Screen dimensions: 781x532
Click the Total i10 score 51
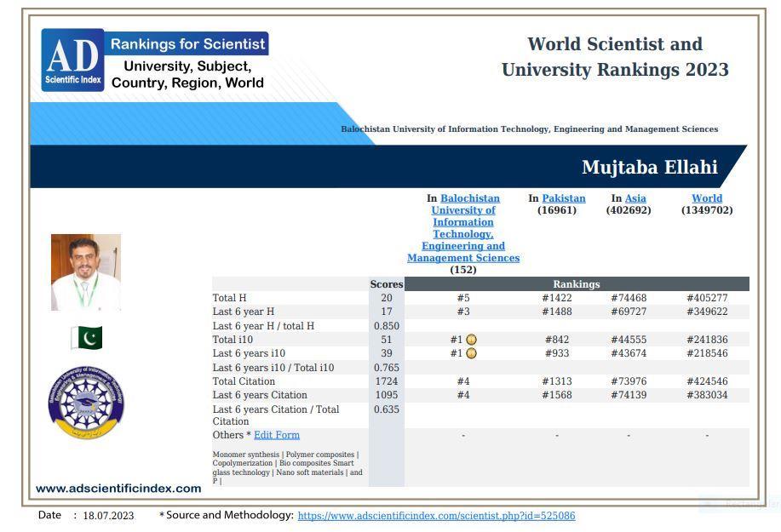[x=387, y=340]
